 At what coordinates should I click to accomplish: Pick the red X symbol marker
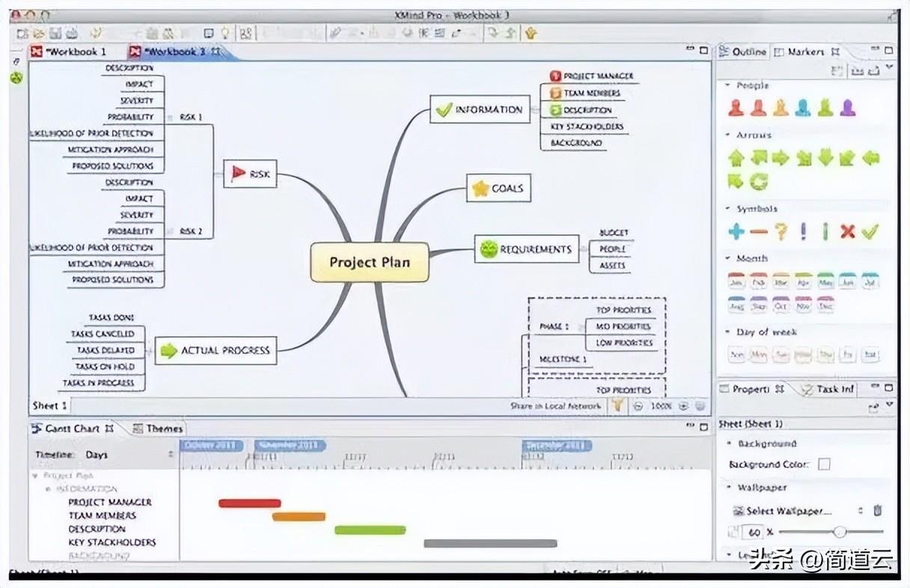pos(847,232)
